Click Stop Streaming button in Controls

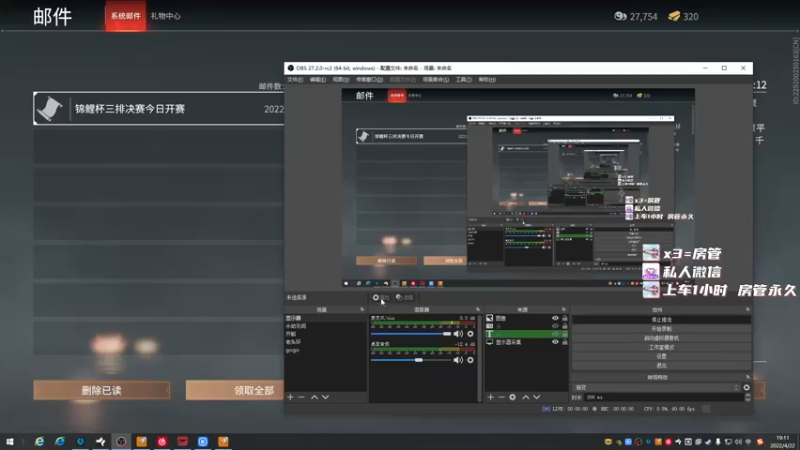[x=661, y=320]
